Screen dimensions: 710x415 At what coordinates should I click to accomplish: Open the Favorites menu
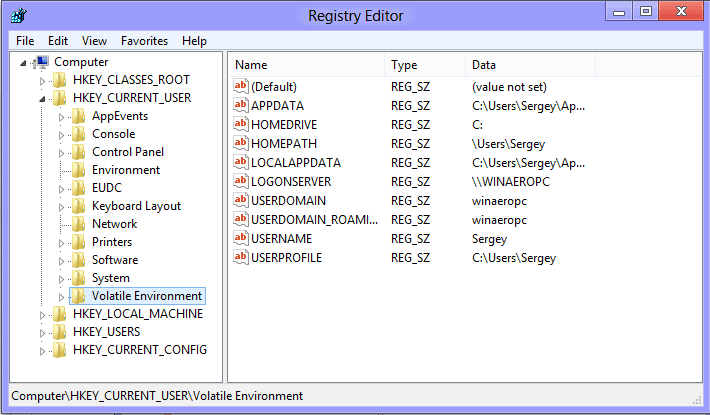144,41
